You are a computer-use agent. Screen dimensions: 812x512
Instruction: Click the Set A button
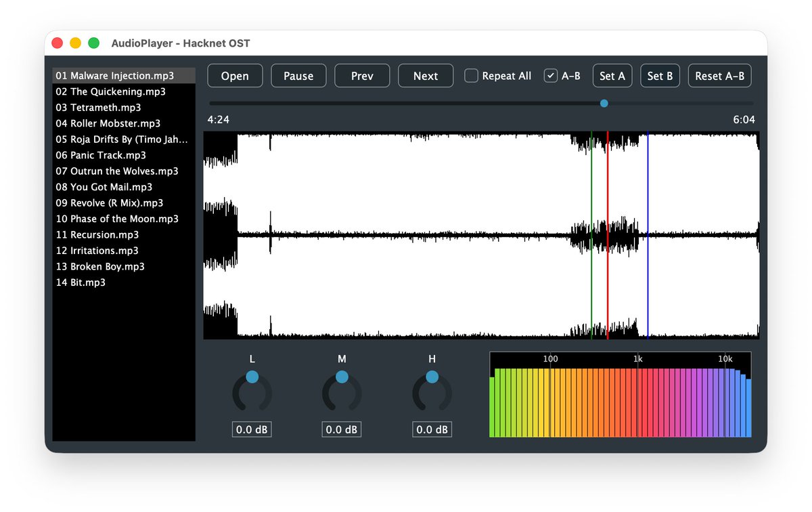coord(612,76)
